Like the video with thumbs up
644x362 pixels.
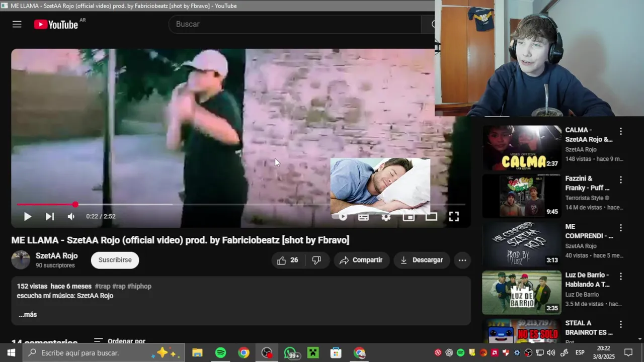(288, 260)
